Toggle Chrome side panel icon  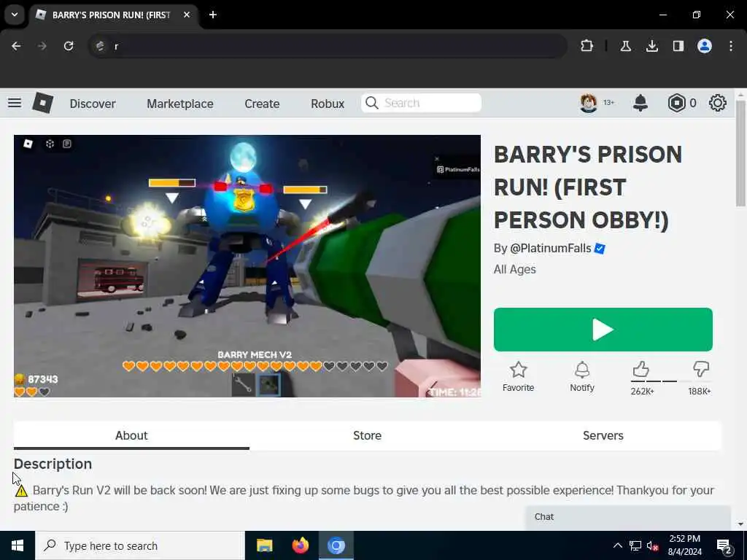(678, 46)
